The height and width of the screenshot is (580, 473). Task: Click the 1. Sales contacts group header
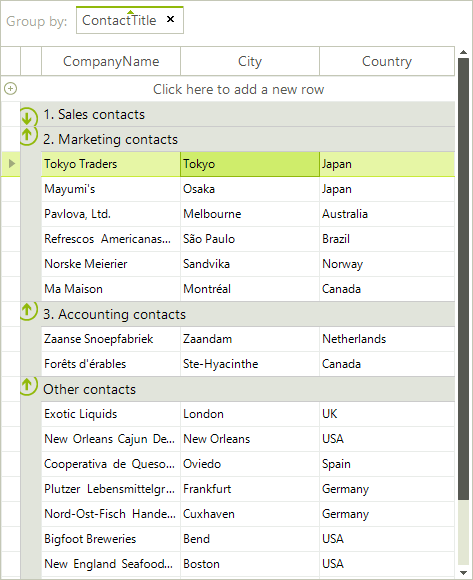coord(237,114)
